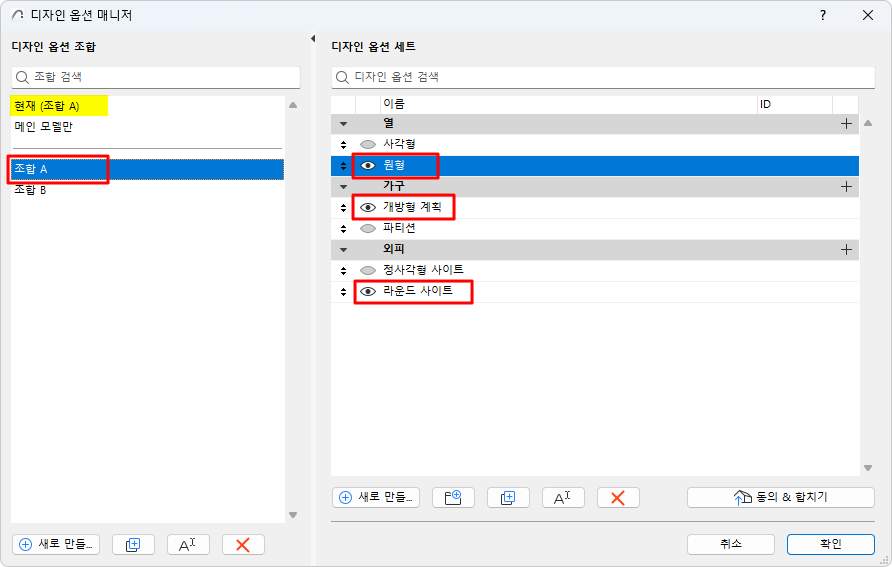
Task: Select the 사각형 option row
Action: [x=594, y=144]
